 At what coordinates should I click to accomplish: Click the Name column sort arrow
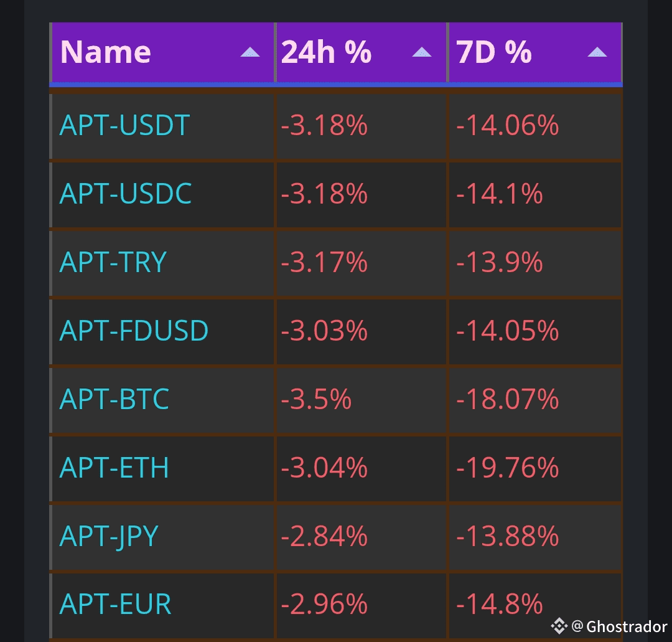pos(250,52)
